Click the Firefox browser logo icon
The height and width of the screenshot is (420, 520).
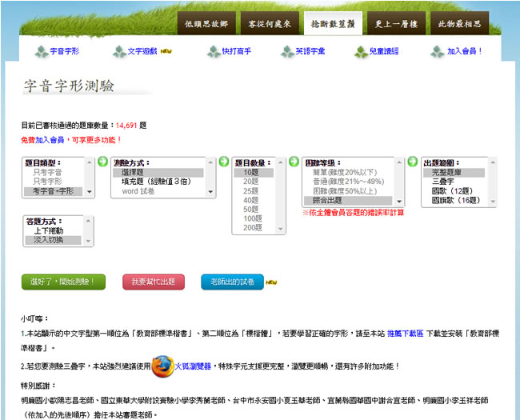(162, 364)
